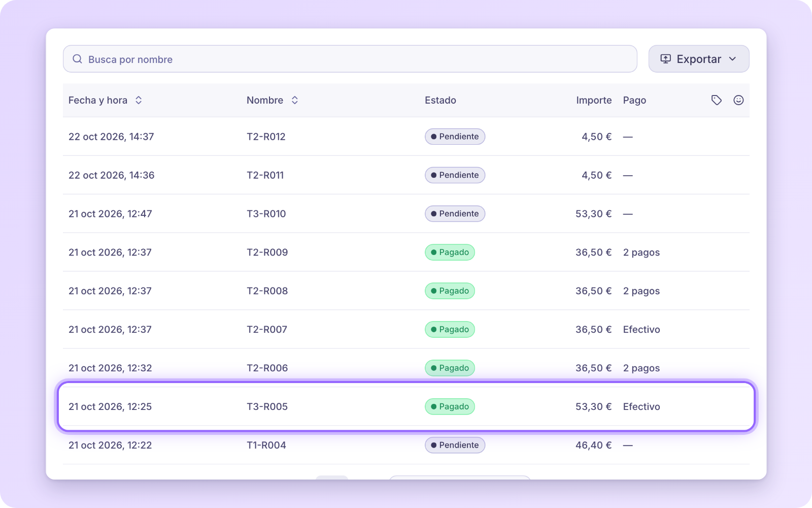This screenshot has height=508, width=812.
Task: Focus the Busca por nombre search field
Action: coord(350,59)
